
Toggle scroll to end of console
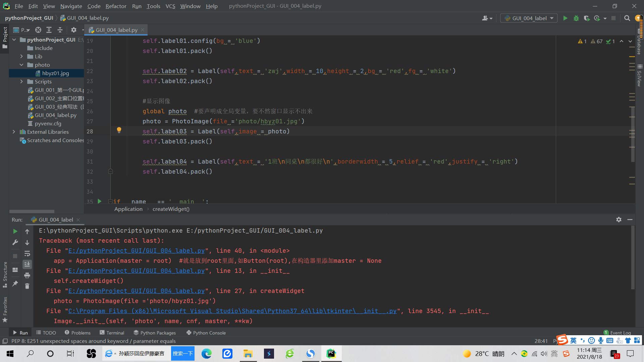point(27,264)
